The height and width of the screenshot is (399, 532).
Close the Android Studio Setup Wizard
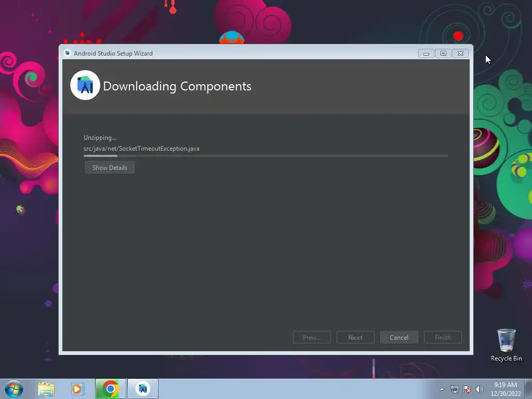[460, 54]
